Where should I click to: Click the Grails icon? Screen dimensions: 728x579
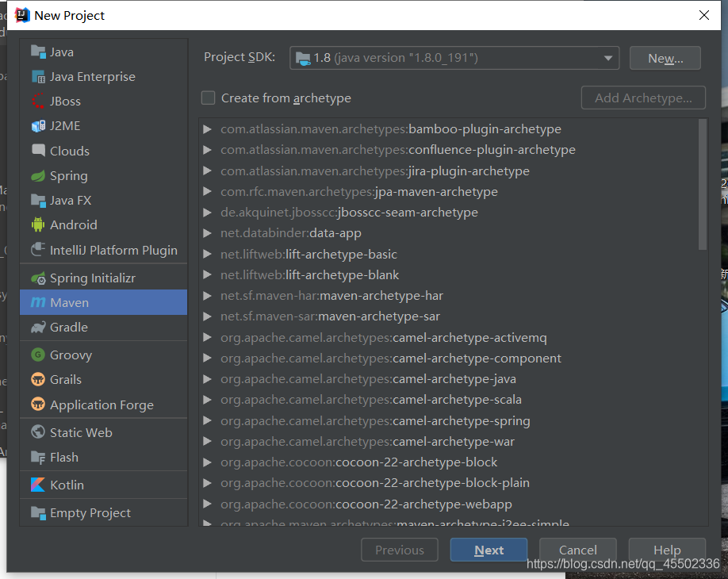(x=38, y=379)
